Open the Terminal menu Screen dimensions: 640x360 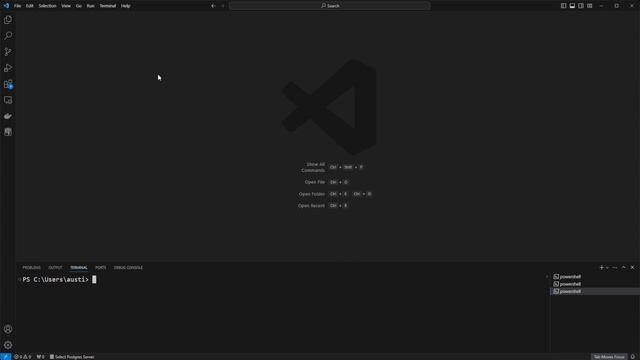[x=108, y=6]
